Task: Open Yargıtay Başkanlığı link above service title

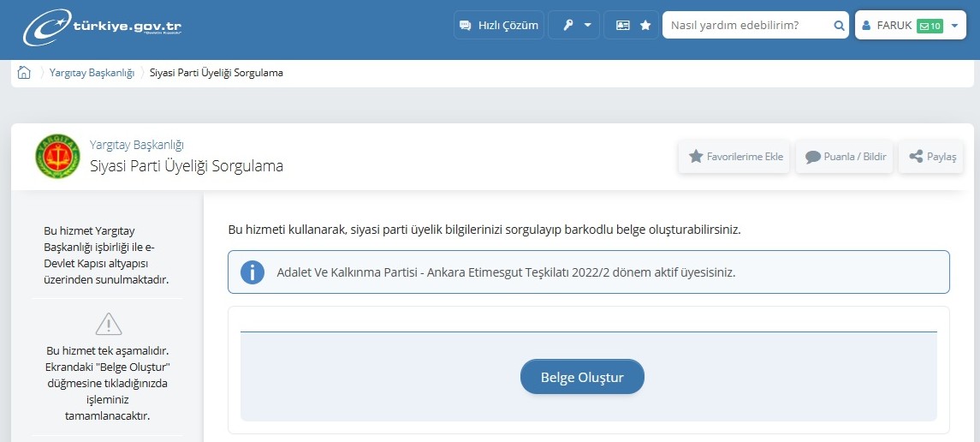Action: pos(137,145)
